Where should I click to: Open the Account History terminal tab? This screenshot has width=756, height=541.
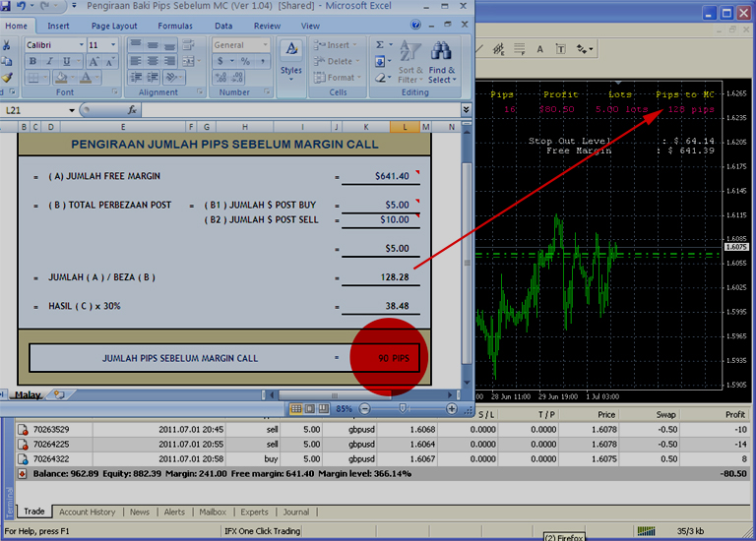point(88,512)
